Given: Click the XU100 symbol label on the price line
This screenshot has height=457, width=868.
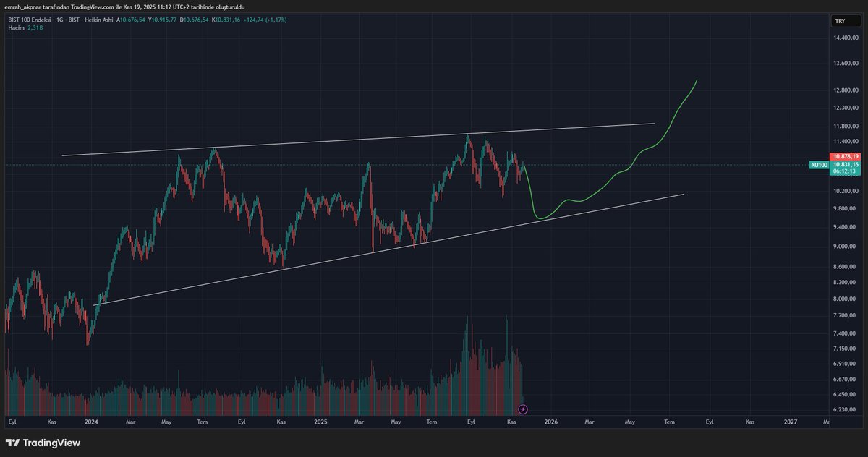Looking at the screenshot, I should [x=820, y=165].
